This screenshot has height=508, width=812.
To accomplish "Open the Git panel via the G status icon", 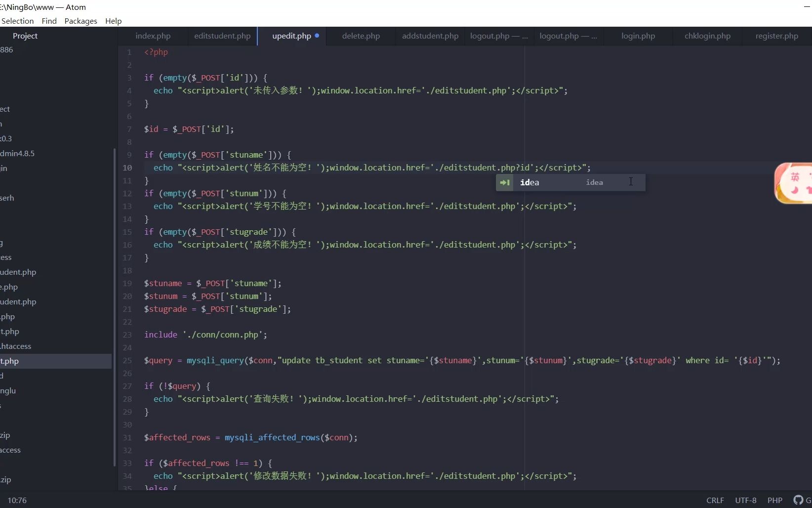I will coord(808,500).
